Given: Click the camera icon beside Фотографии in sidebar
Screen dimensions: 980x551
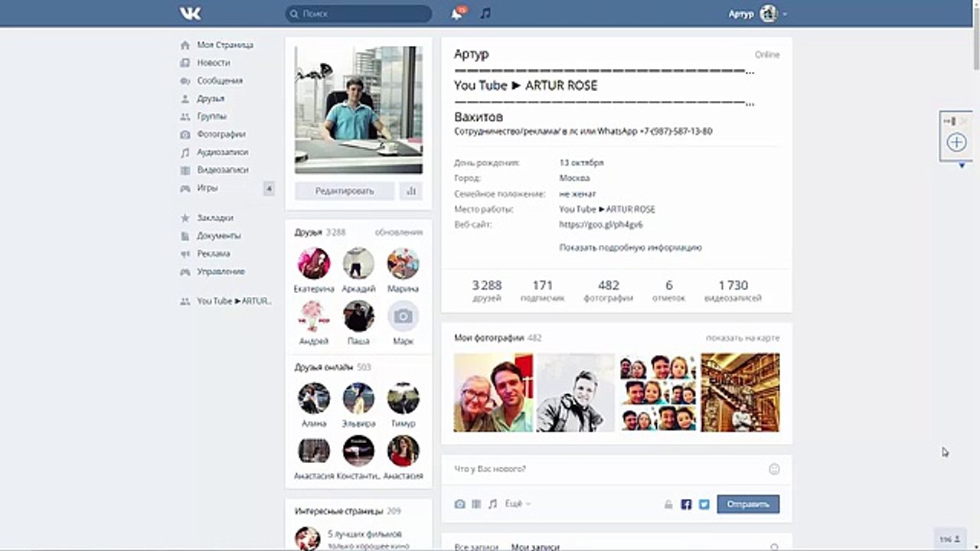Looking at the screenshot, I should 185,135.
